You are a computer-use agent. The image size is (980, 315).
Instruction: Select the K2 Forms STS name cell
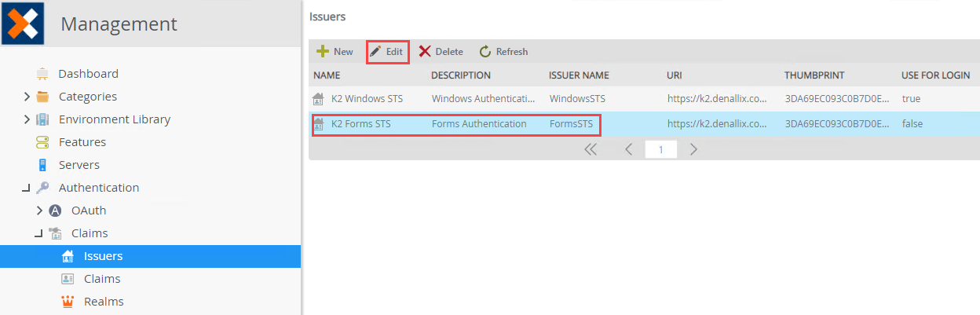[361, 124]
